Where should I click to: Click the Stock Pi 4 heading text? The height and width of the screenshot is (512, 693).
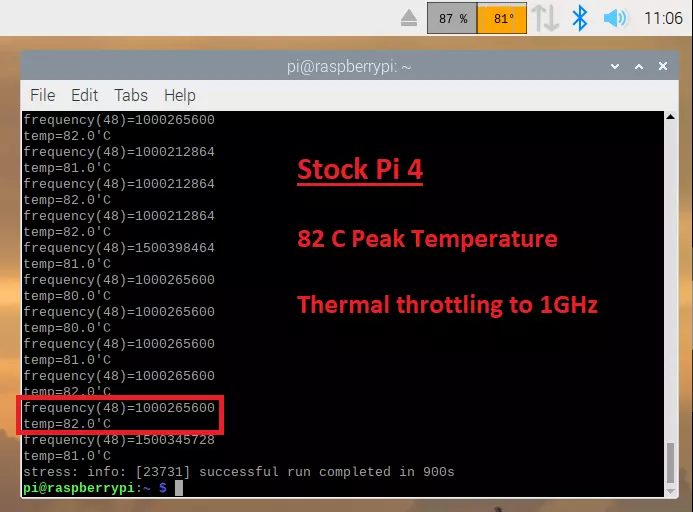[359, 169]
